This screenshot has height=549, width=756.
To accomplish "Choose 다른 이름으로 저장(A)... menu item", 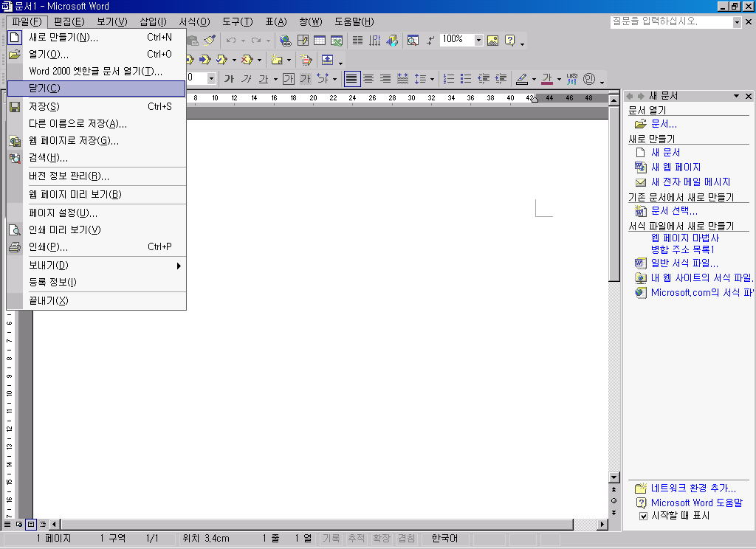I will (97, 124).
